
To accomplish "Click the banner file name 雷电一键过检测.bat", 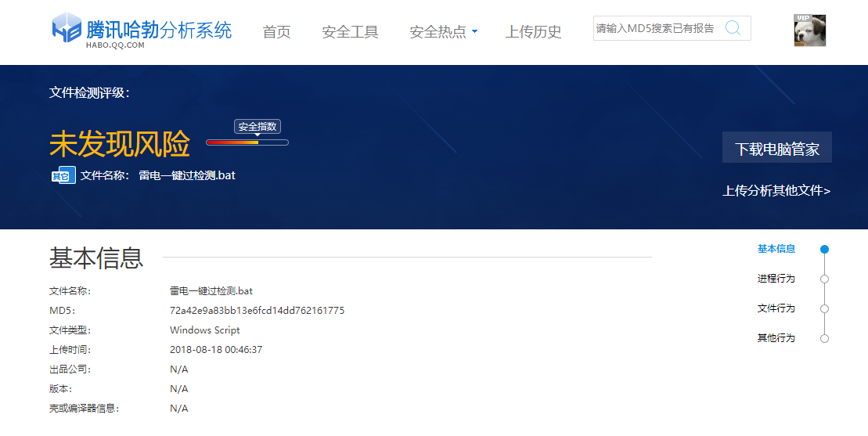I will coord(187,175).
